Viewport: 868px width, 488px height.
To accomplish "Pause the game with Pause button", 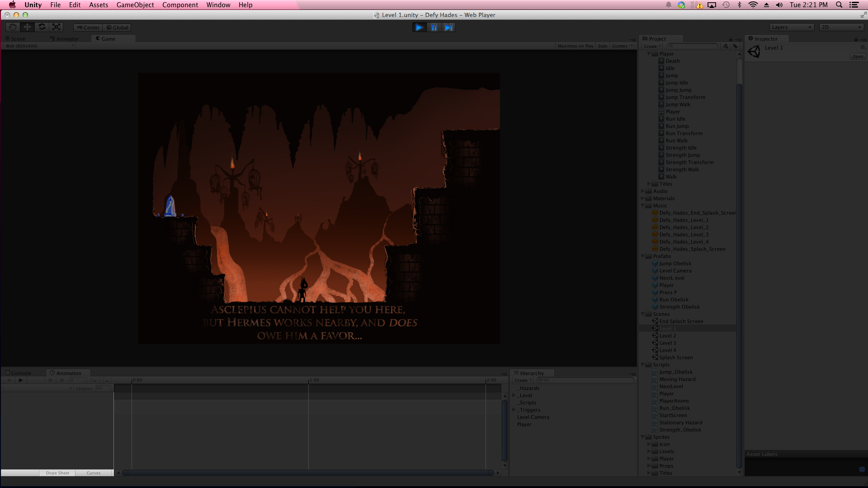I will 434,28.
